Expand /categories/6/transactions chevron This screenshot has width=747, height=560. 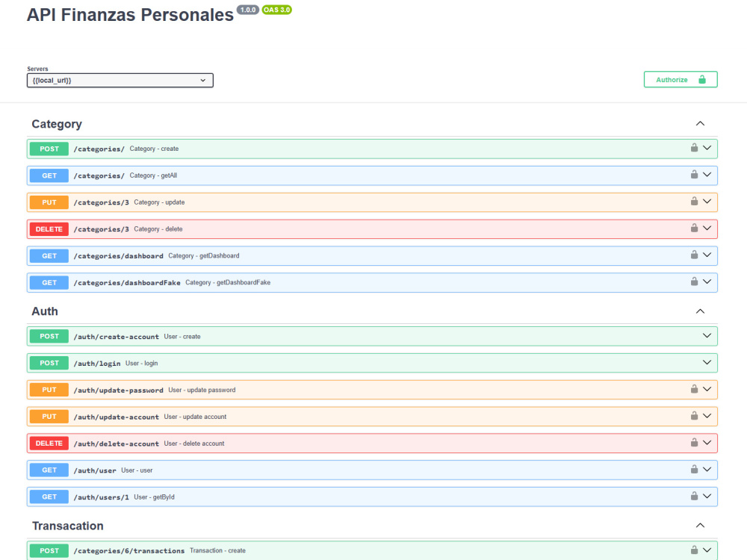tap(707, 550)
